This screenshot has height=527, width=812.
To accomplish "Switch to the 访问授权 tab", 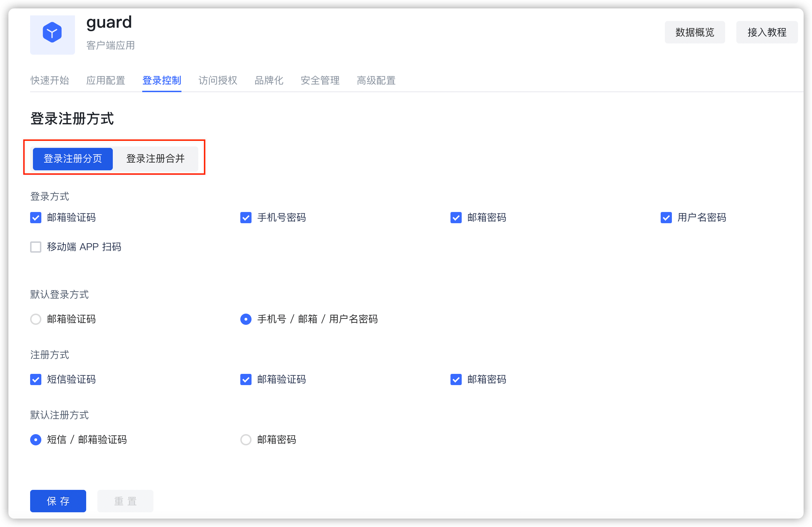I will tap(218, 81).
